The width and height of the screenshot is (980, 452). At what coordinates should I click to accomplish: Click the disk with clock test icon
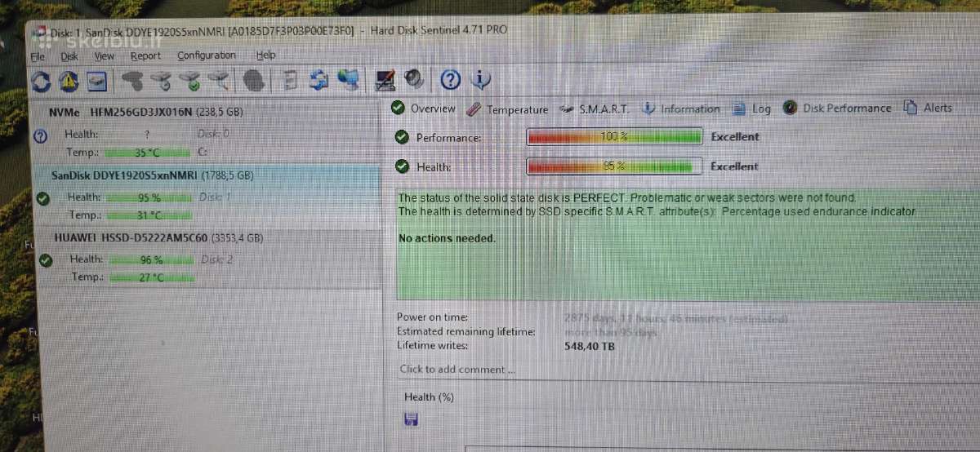tap(161, 80)
